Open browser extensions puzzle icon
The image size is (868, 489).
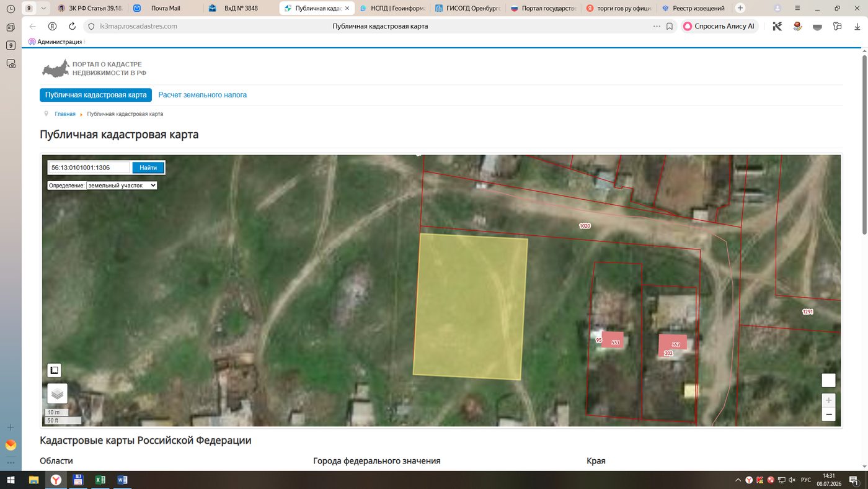[838, 26]
